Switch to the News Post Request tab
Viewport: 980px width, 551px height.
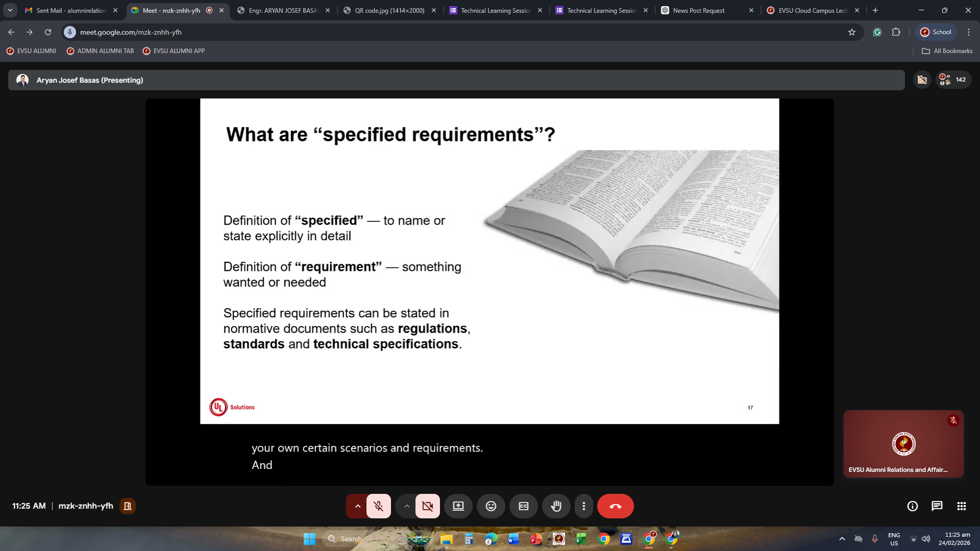point(698,10)
